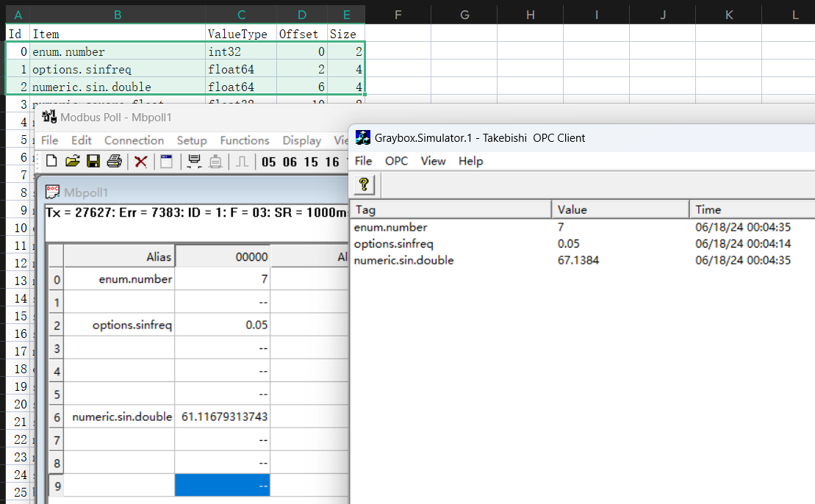Select column D header in the spreadsheet
The width and height of the screenshot is (815, 504).
tap(302, 15)
